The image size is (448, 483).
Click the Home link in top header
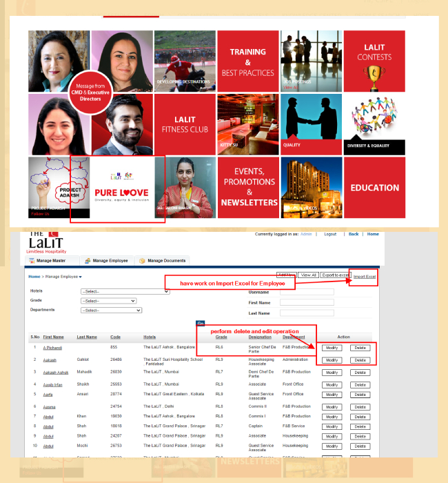coord(373,234)
